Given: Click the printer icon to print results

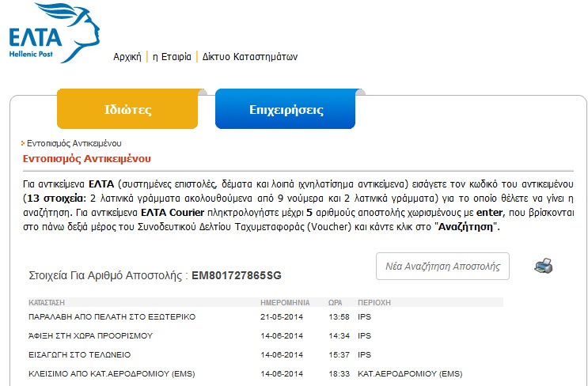Looking at the screenshot, I should [x=543, y=266].
